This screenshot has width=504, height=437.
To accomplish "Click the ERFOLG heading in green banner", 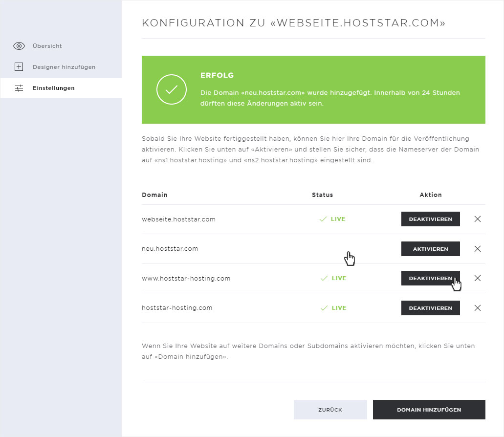I will 217,75.
